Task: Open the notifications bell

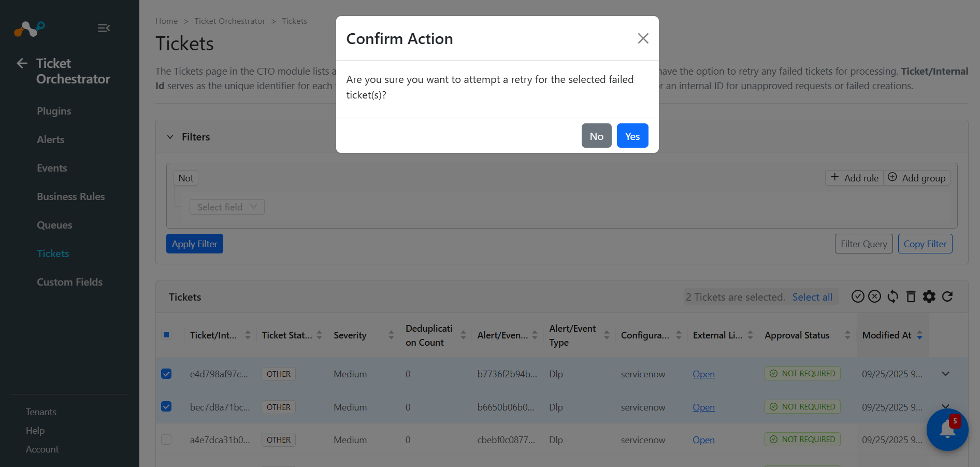Action: tap(947, 430)
